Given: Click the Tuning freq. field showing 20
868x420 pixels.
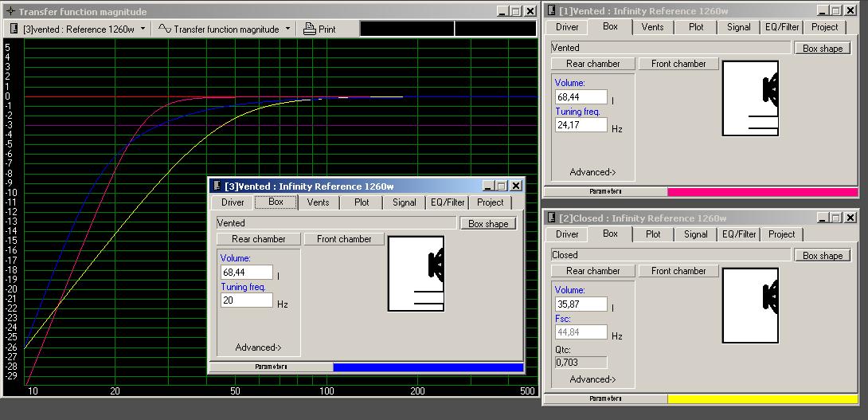Looking at the screenshot, I should click(x=246, y=301).
